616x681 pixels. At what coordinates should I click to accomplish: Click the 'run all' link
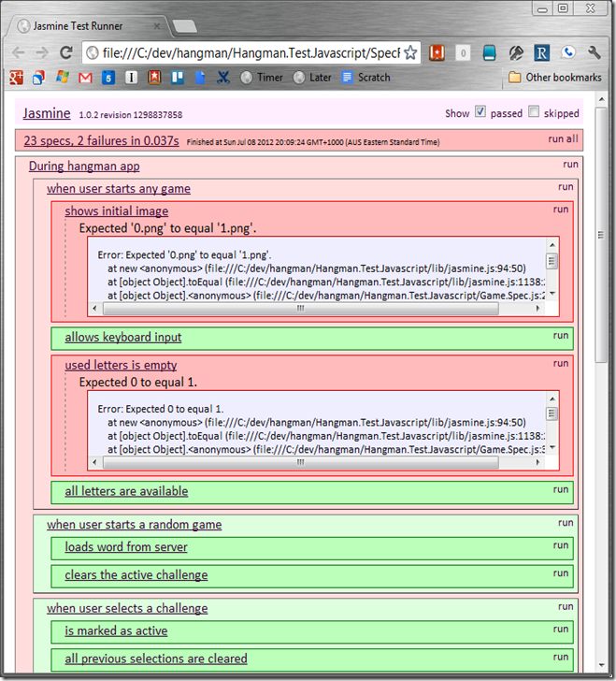point(563,139)
